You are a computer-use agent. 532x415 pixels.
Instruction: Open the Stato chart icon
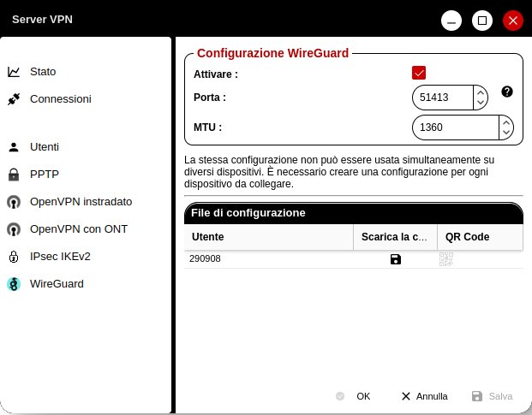click(14, 72)
